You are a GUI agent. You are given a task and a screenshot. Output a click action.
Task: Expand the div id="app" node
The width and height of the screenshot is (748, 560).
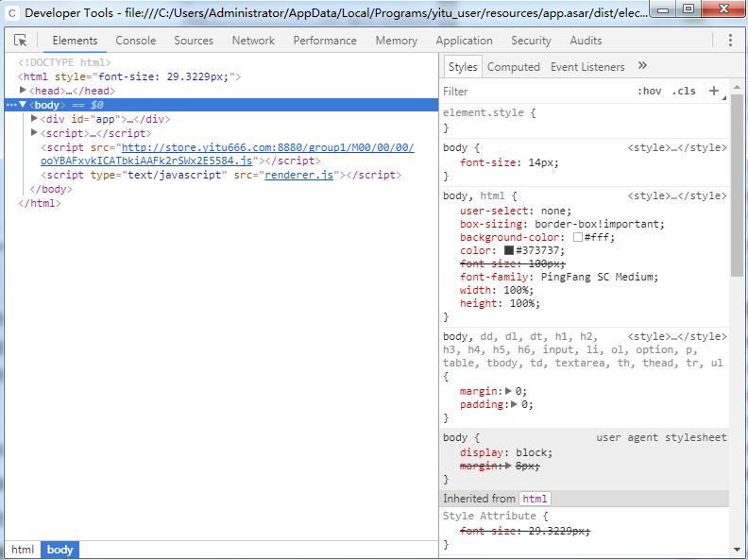coord(34,118)
